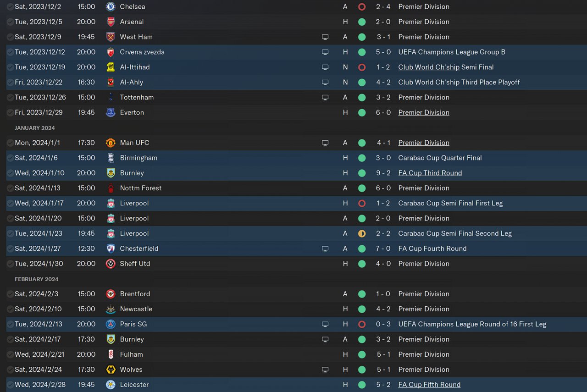Image resolution: width=587 pixels, height=392 pixels.
Task: Click the Leicester club badge
Action: click(x=111, y=385)
